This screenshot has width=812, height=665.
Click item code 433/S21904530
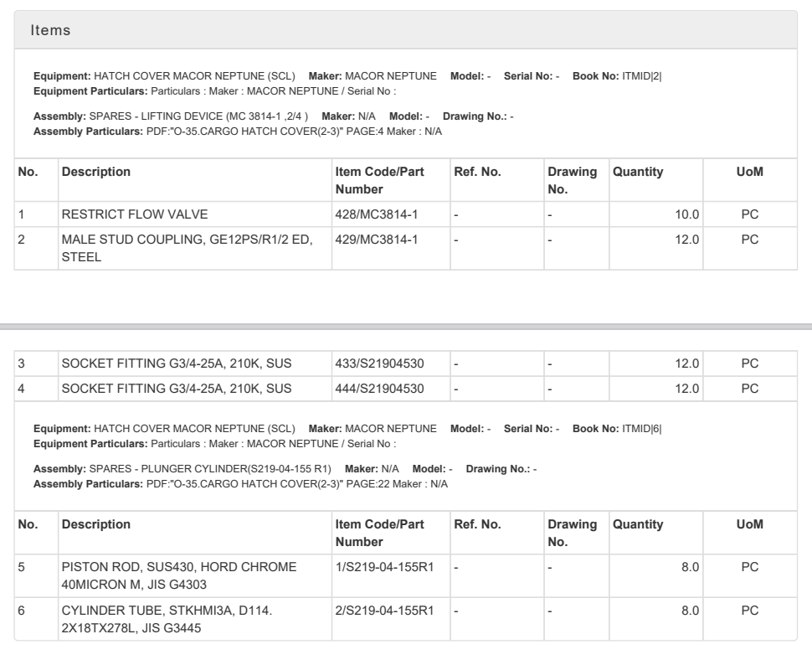pos(379,365)
